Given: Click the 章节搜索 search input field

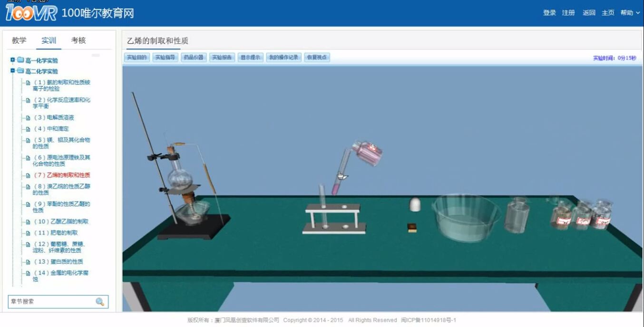Looking at the screenshot, I should click(x=51, y=302).
